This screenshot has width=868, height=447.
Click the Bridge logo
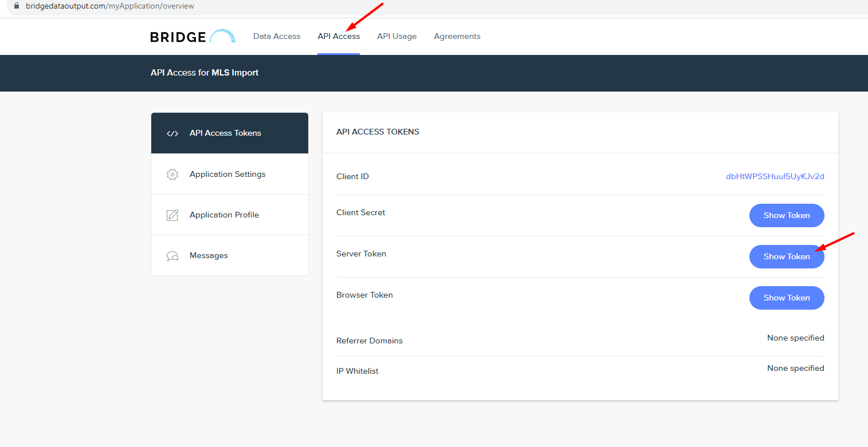pos(193,37)
